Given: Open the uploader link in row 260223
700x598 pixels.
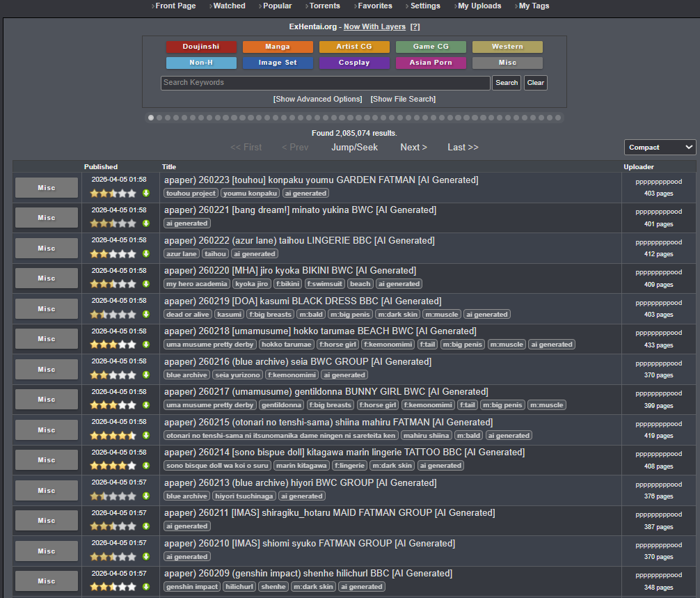Looking at the screenshot, I should click(x=658, y=182).
